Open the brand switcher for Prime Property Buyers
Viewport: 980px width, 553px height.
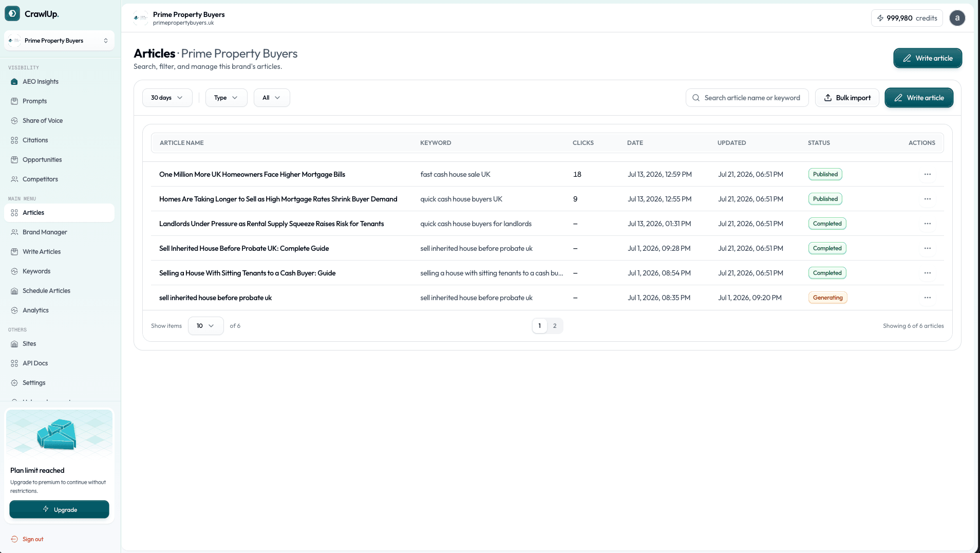coord(59,41)
